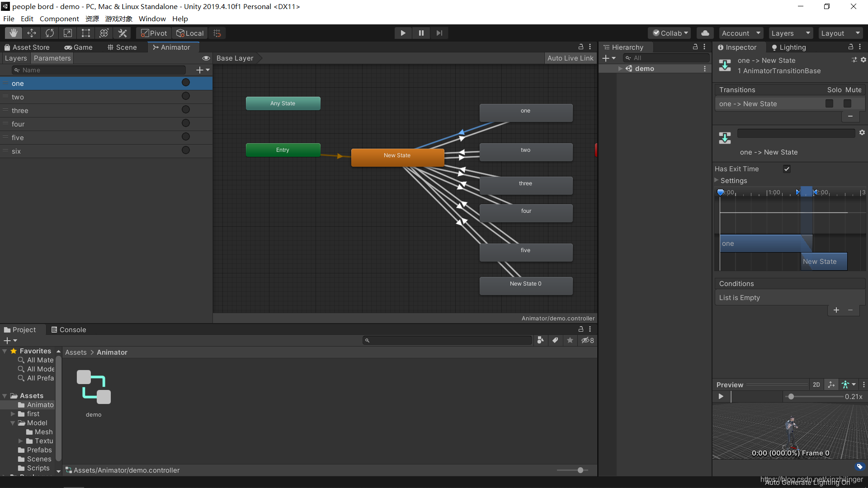
Task: Pause the game playback
Action: (x=421, y=33)
